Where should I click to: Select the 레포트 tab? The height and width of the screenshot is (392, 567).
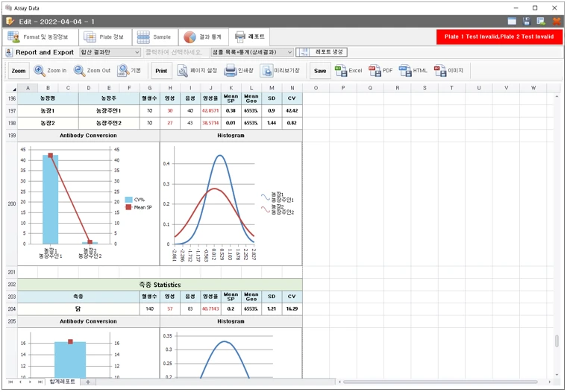(249, 37)
